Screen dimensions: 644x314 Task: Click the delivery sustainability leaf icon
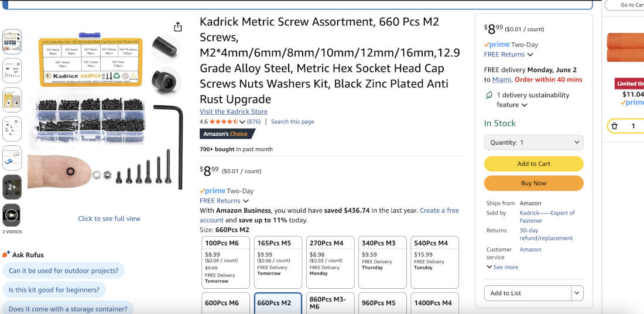(x=489, y=95)
